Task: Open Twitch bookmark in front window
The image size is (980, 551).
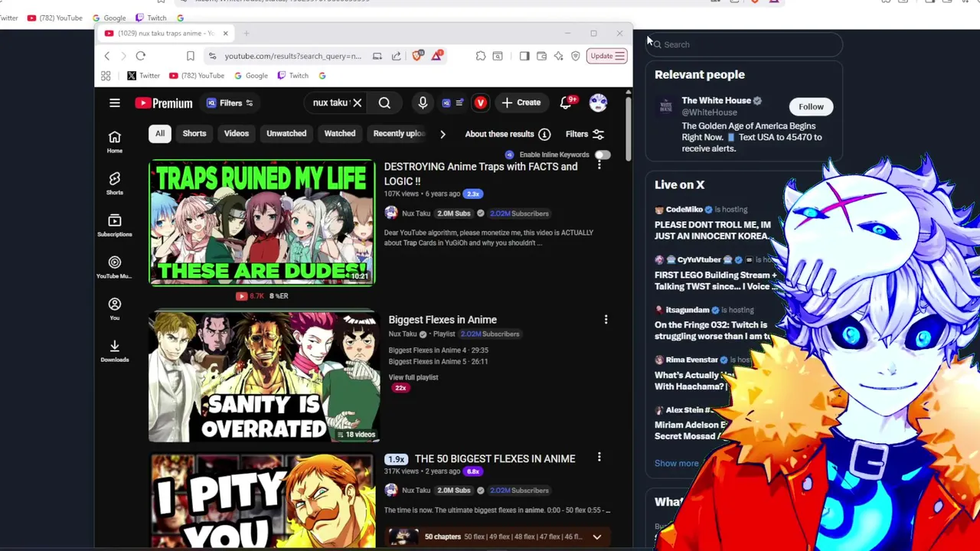Action: 292,76
